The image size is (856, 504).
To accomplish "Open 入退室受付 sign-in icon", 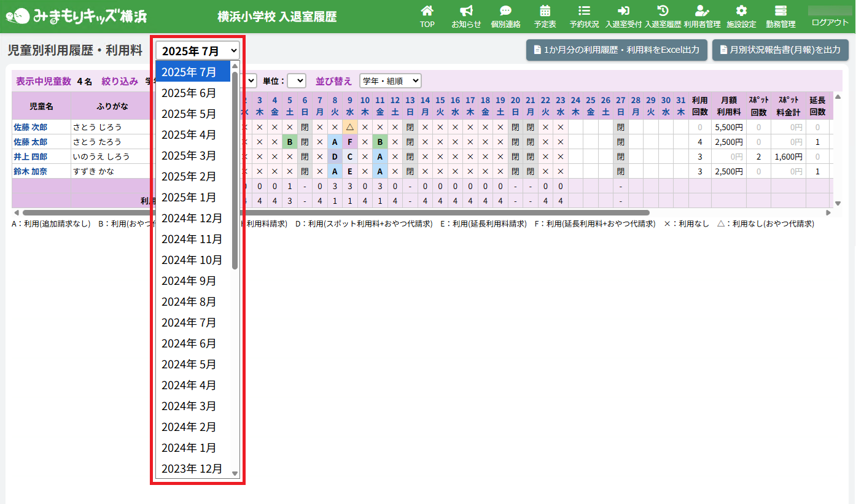I will [623, 17].
